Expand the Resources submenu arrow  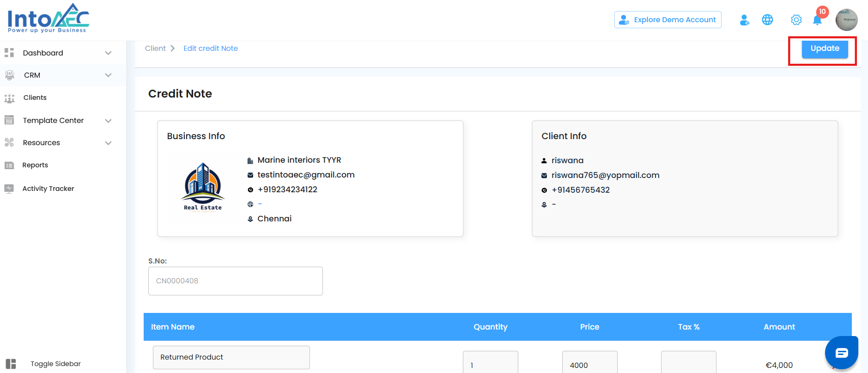(x=108, y=143)
